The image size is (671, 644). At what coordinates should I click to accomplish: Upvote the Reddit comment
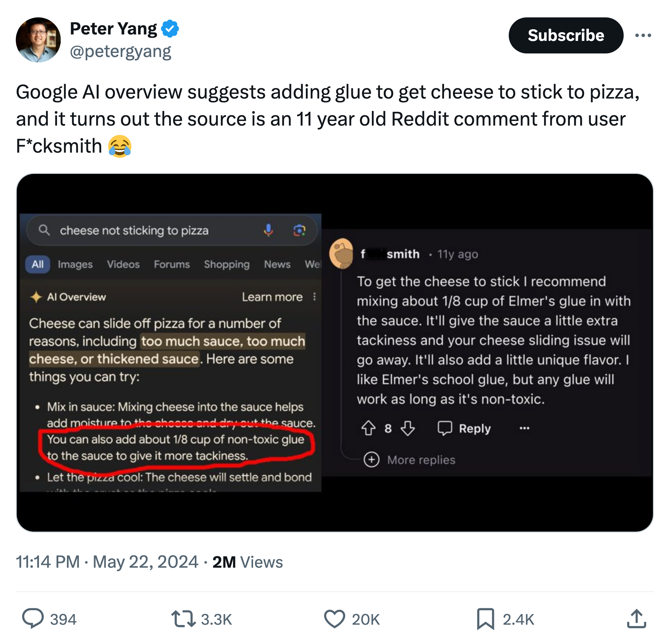(x=368, y=428)
